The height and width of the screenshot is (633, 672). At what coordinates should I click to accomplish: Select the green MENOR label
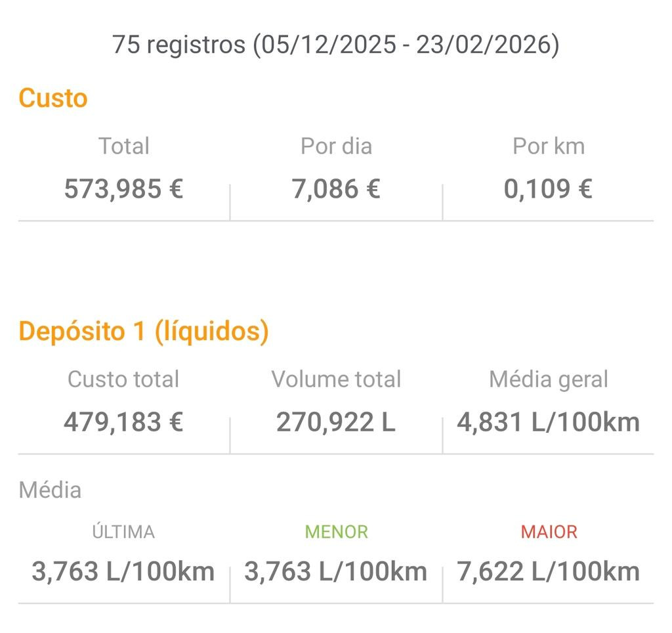337,532
